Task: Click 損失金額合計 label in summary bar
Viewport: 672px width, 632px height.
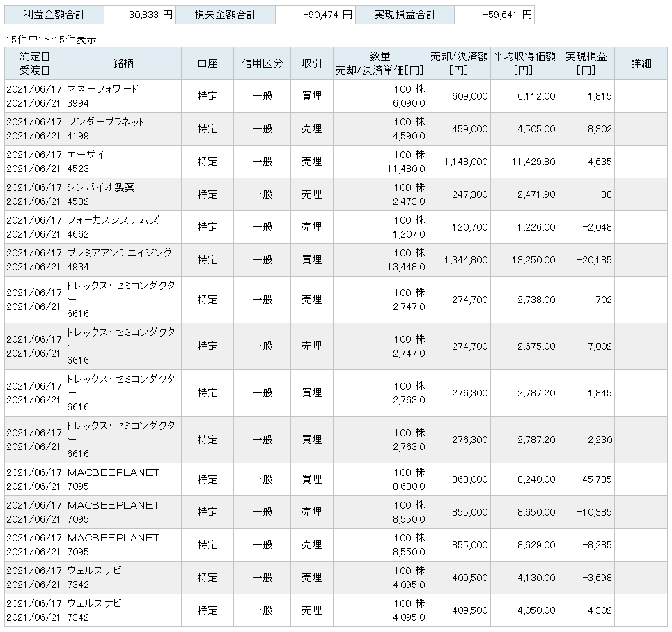Action: tap(226, 15)
